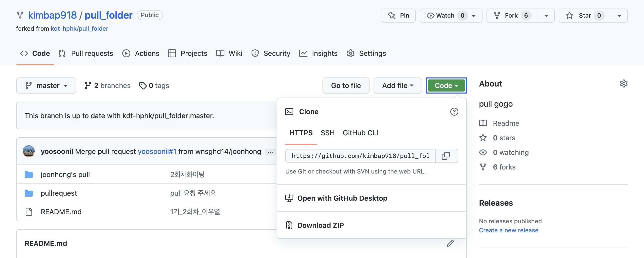This screenshot has height=258, width=644.
Task: Click the branch icon beside 2 branches
Action: [88, 85]
